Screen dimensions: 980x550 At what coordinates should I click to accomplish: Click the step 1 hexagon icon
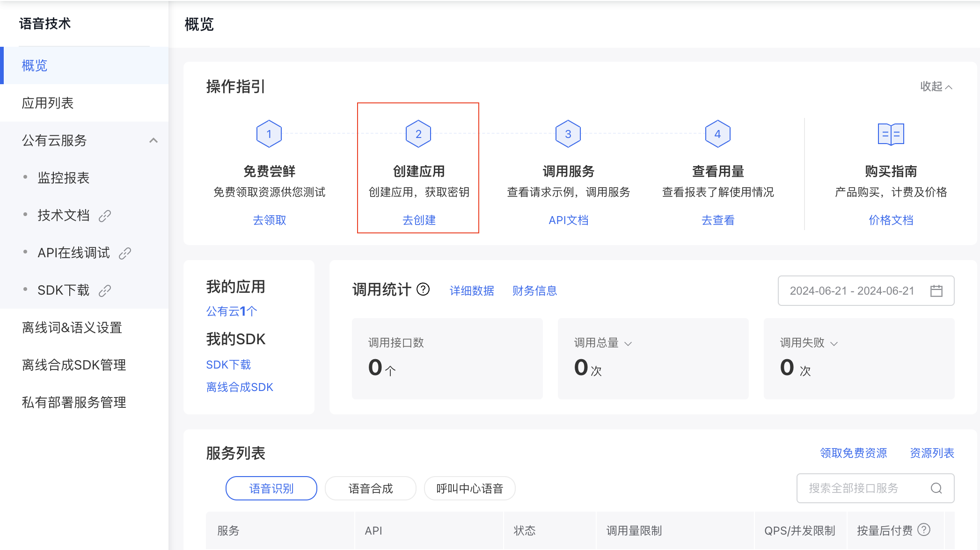tap(269, 134)
